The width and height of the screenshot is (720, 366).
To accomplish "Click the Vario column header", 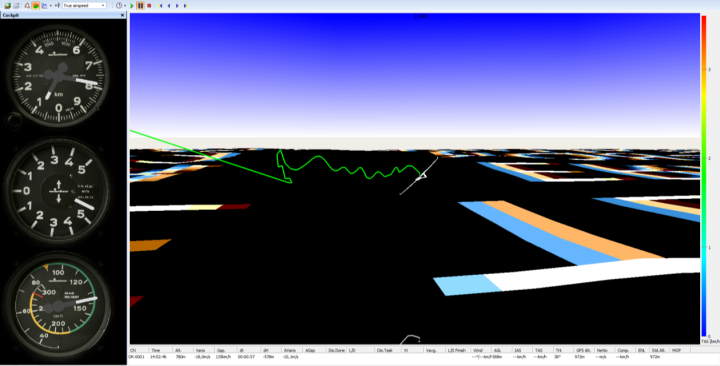I will coord(204,350).
